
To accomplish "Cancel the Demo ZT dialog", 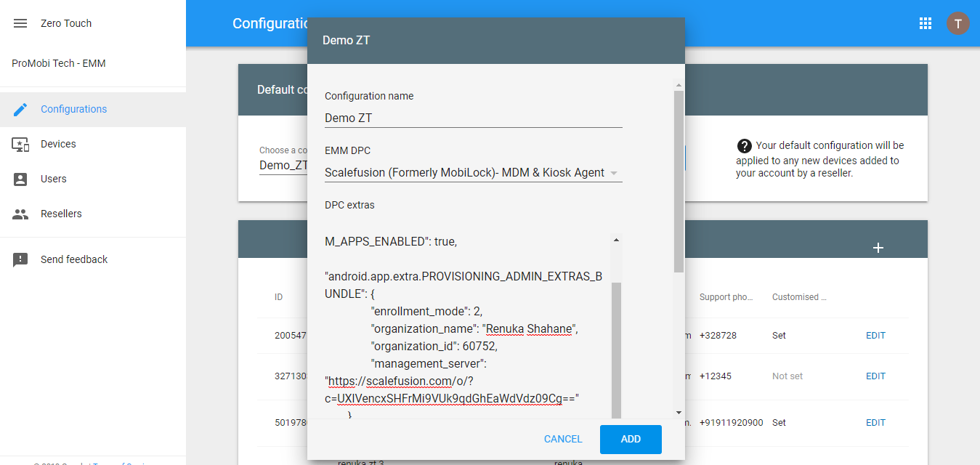I will pos(563,439).
